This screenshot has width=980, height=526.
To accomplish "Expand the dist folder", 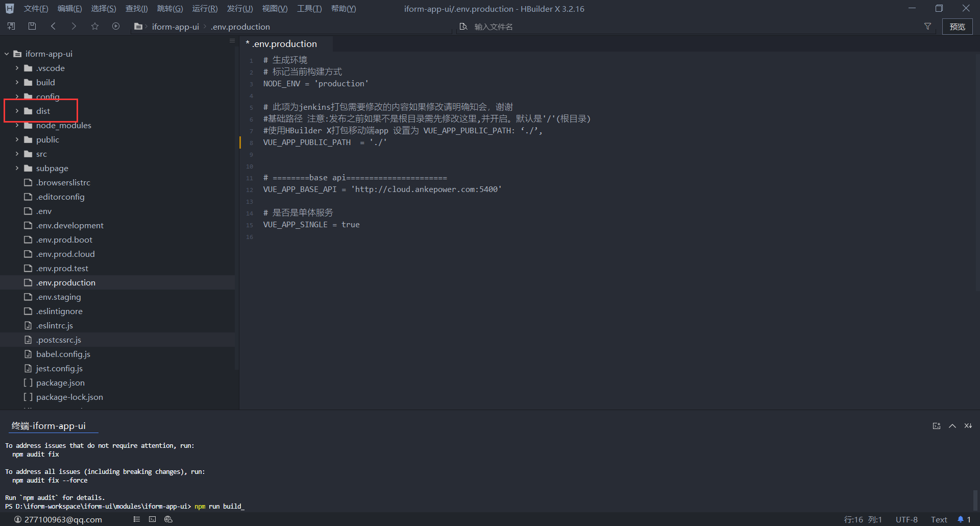I will [x=17, y=111].
